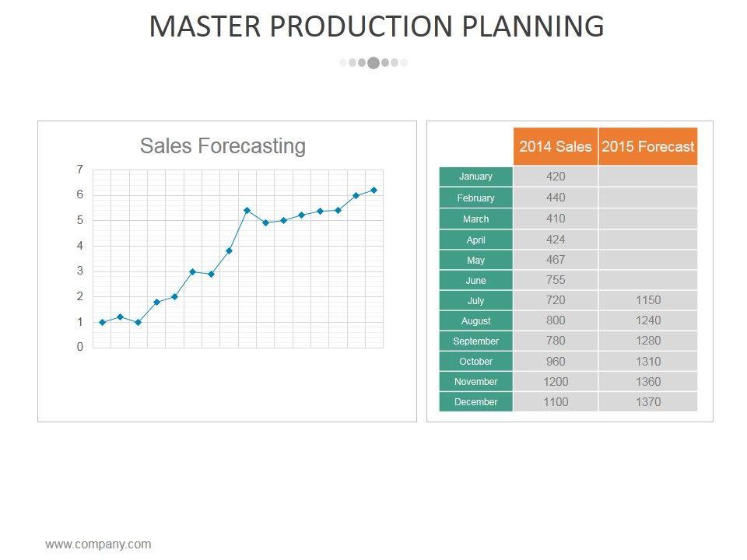Click the y-axis label 0 on the chart
The width and height of the screenshot is (747, 560).
click(80, 348)
